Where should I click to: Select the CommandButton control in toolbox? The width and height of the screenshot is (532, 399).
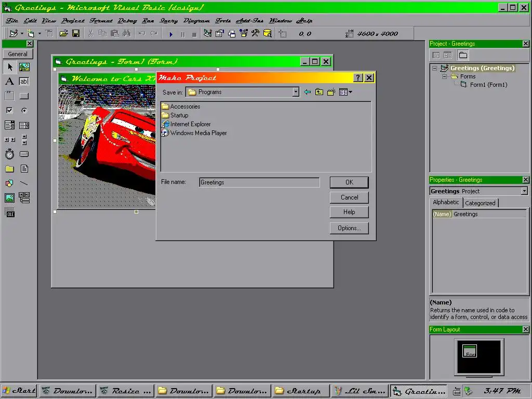pyautogui.click(x=24, y=96)
